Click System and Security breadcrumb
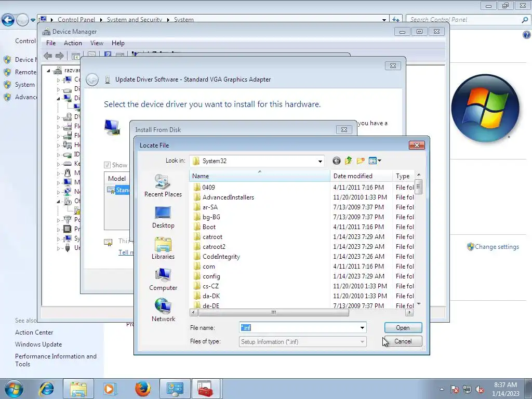 point(135,20)
